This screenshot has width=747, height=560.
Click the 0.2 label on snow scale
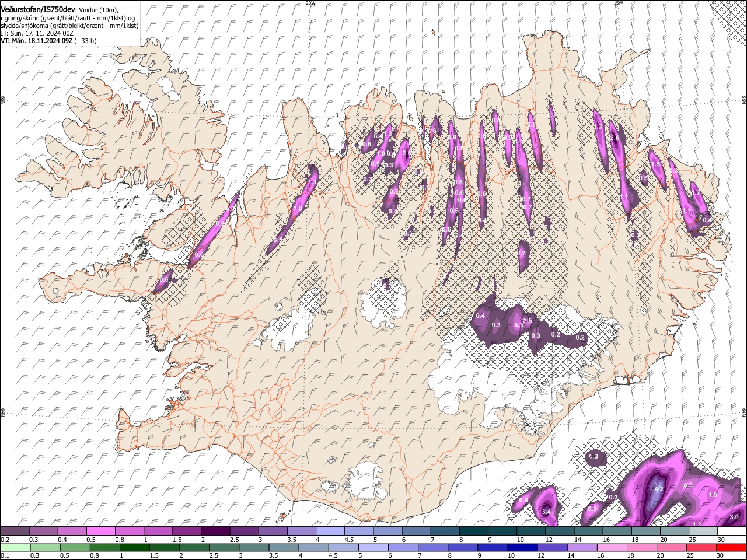[x=5, y=540]
